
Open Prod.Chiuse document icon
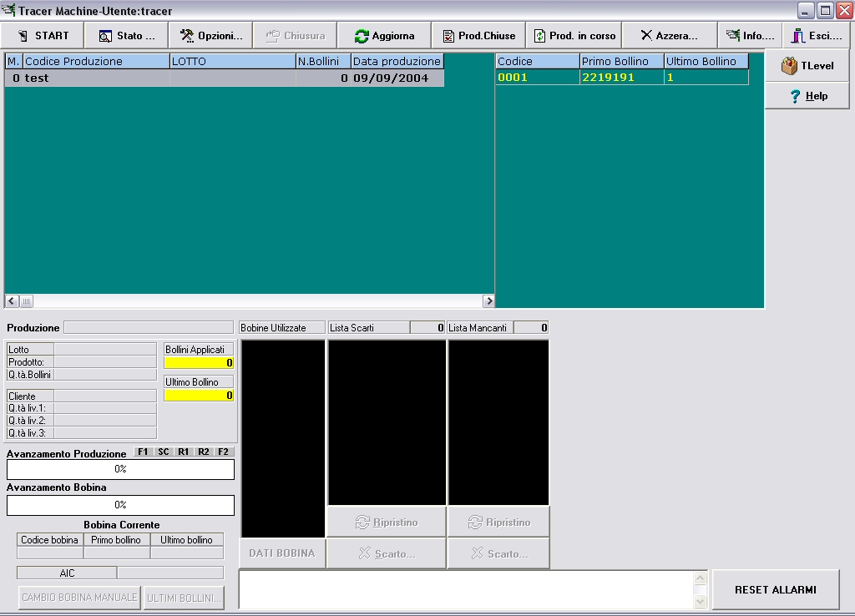pyautogui.click(x=448, y=36)
